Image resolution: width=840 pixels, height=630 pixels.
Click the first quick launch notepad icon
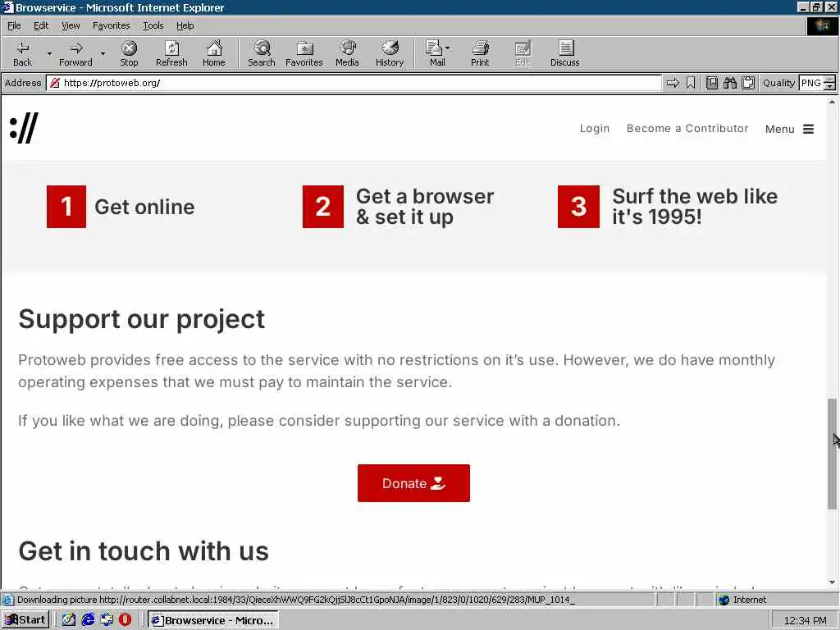69,620
